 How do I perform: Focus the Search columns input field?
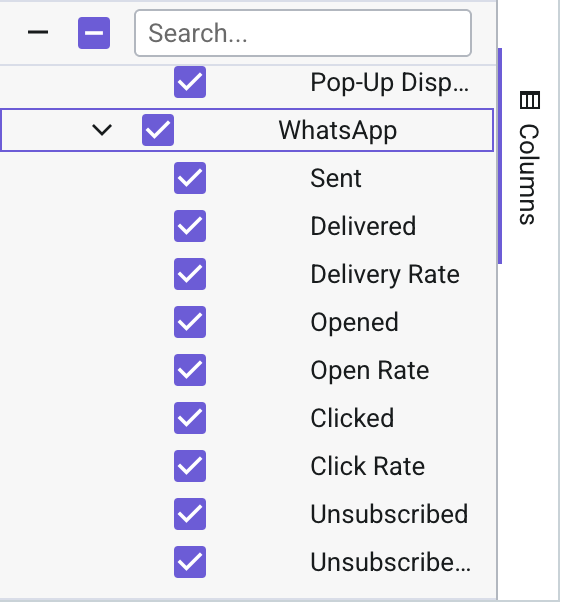(x=303, y=33)
